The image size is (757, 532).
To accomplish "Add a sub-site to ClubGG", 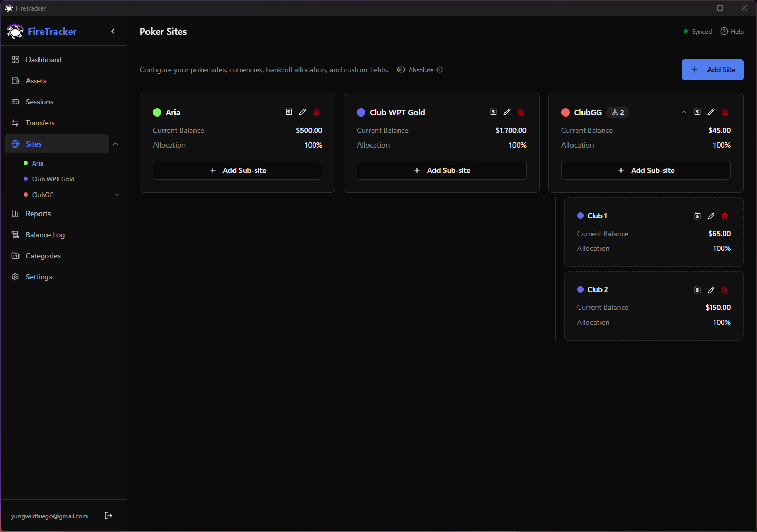I will [646, 170].
